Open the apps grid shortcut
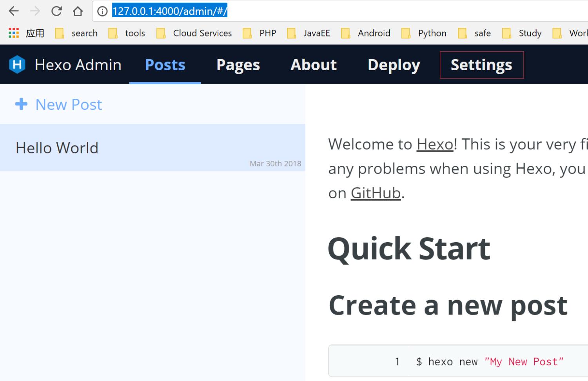This screenshot has width=588, height=381. click(14, 33)
